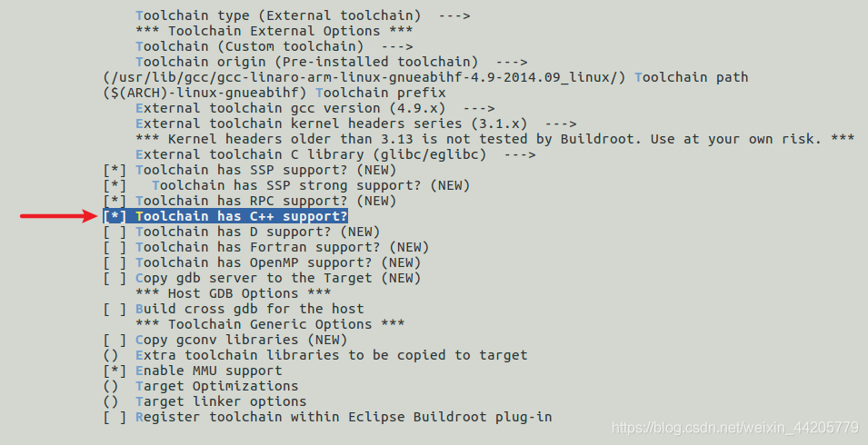Edit the Toolchain path entry

[425, 77]
